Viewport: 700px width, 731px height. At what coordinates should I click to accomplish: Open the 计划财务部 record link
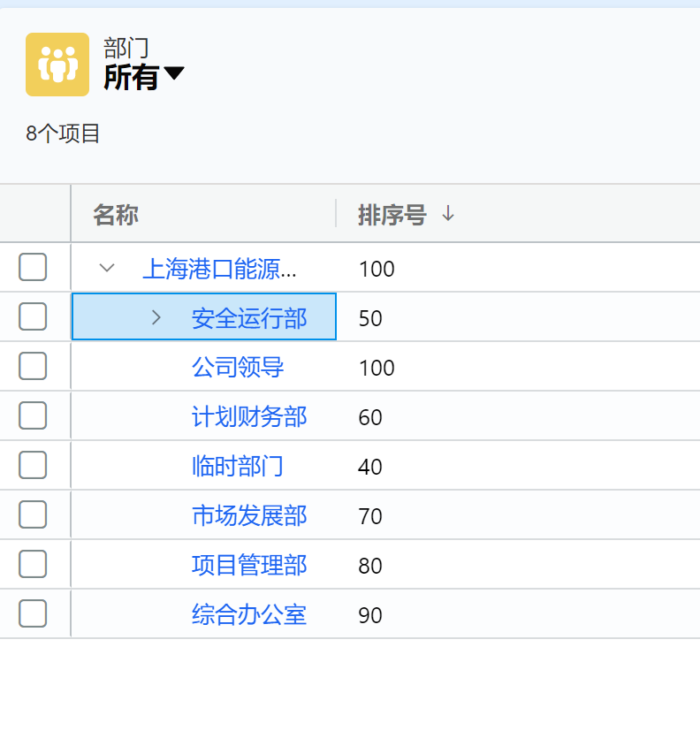pos(249,417)
